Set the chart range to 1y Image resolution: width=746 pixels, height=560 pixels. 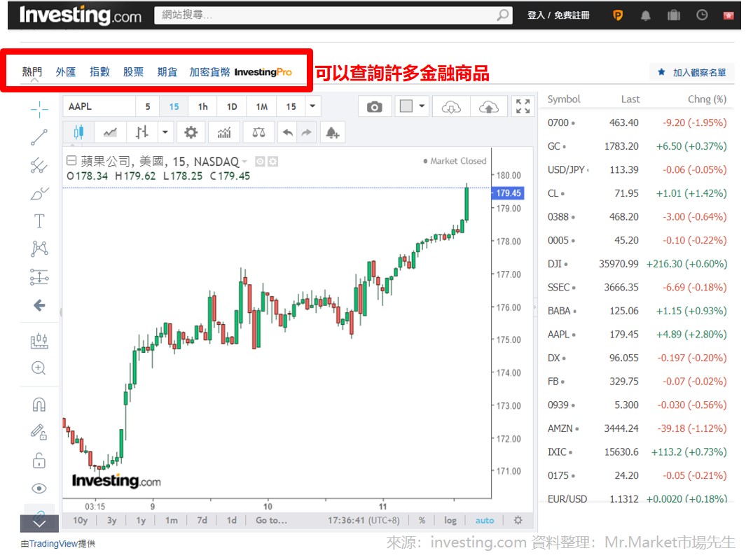point(141,521)
